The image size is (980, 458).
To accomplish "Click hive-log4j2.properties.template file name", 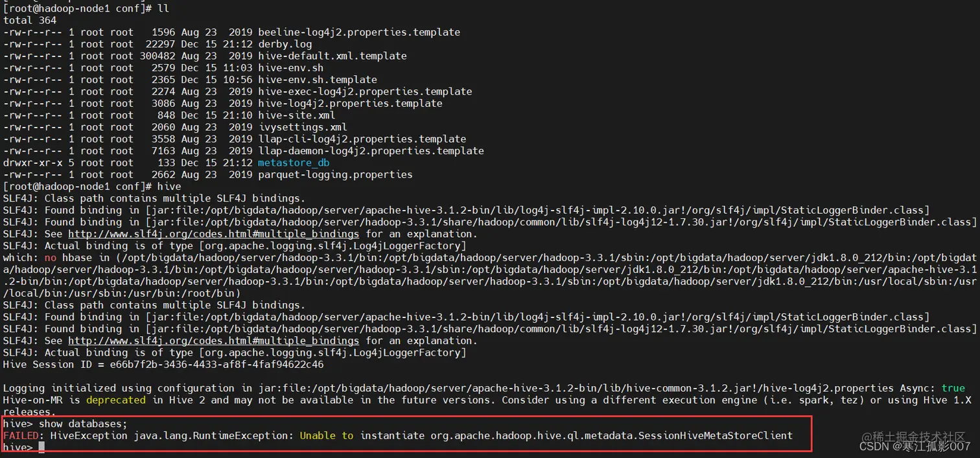I will (x=350, y=103).
